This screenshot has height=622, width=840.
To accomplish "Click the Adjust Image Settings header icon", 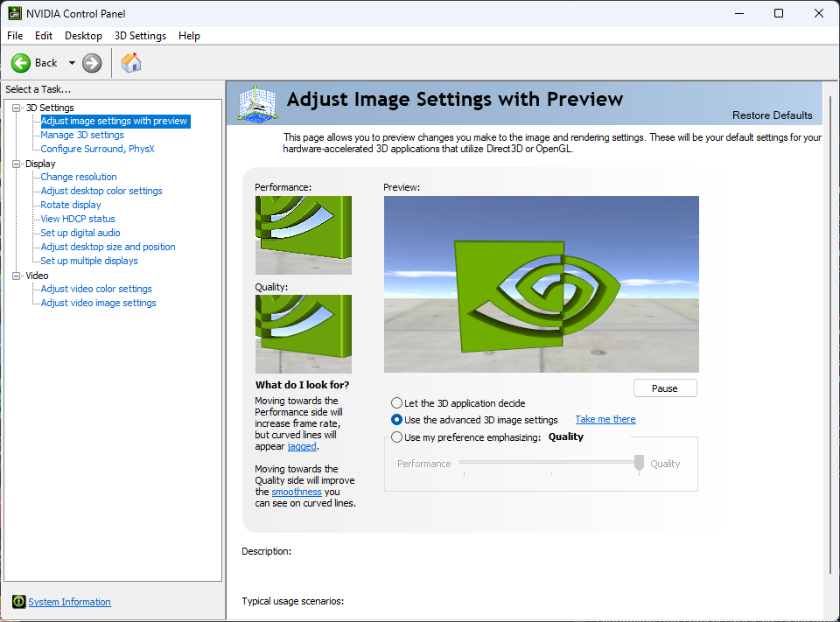I will [257, 103].
